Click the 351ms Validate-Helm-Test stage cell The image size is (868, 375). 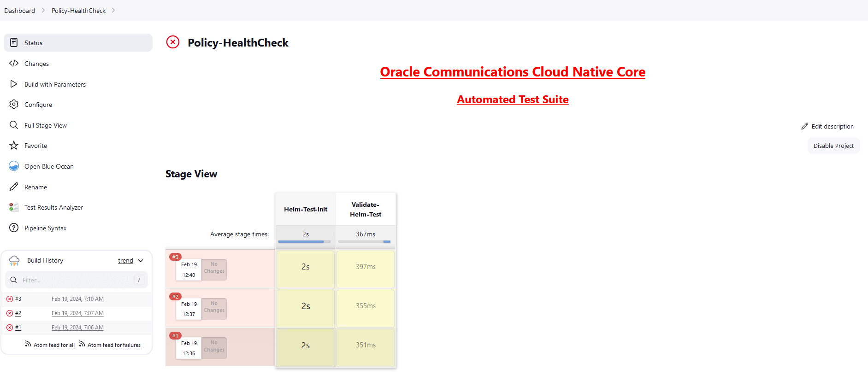(366, 347)
